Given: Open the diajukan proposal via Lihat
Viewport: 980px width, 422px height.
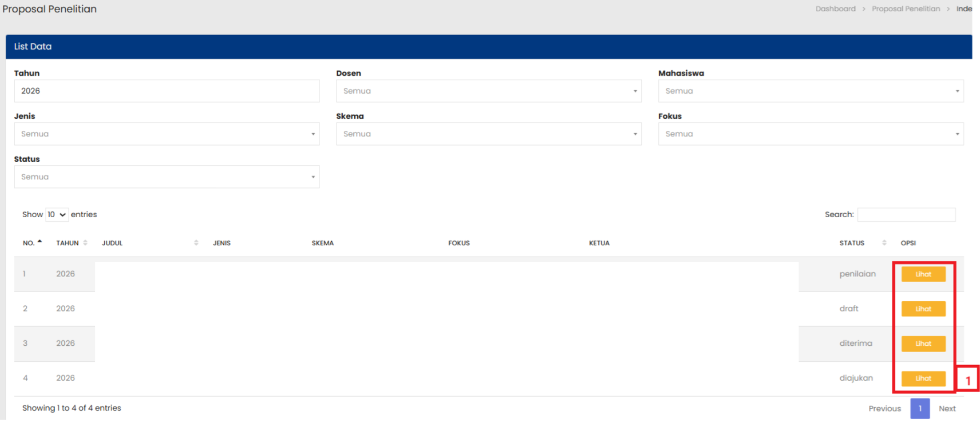Looking at the screenshot, I should tap(923, 379).
